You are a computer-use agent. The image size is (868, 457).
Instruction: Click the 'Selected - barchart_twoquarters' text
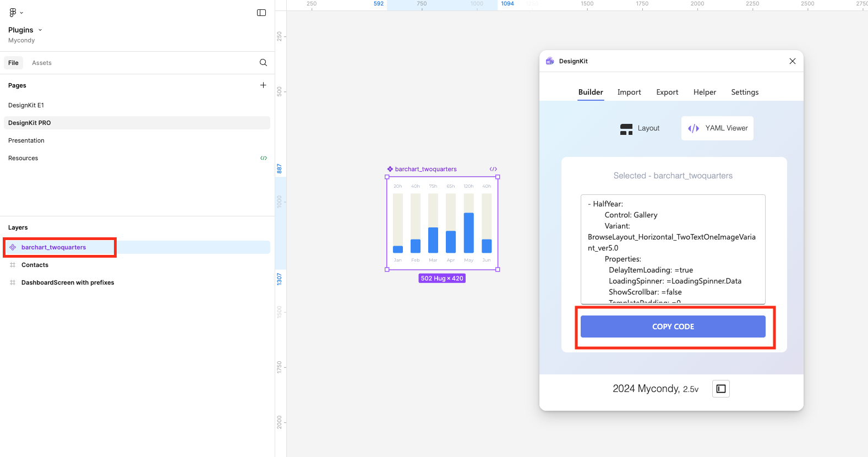click(x=673, y=176)
